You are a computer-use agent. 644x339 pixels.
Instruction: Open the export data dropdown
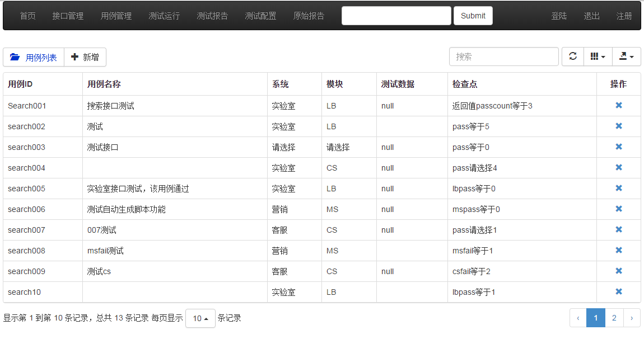pos(626,57)
